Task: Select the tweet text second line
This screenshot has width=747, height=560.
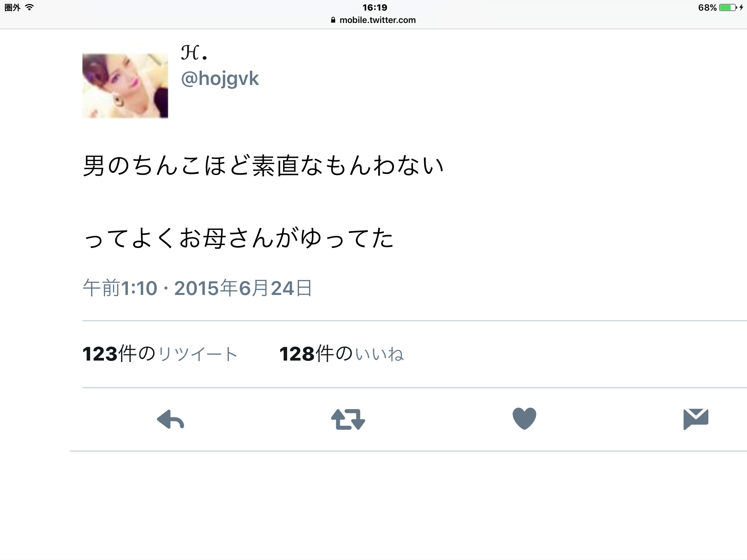Action: click(239, 238)
